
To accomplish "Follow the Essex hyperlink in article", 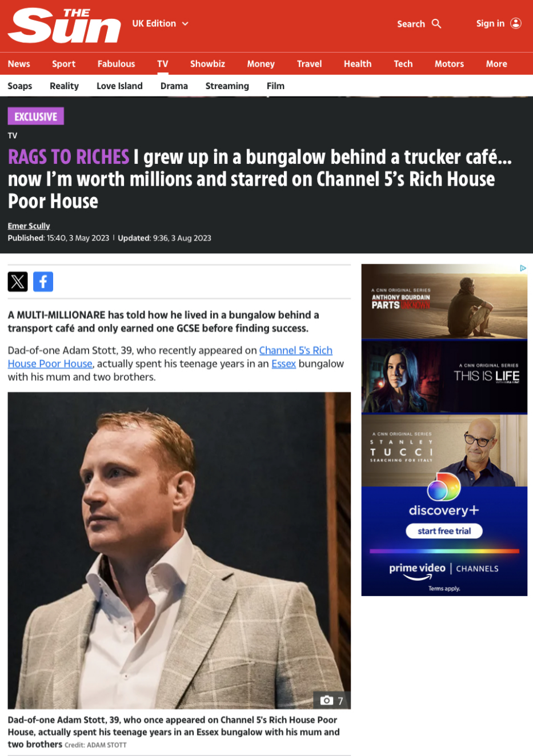I will (x=283, y=364).
